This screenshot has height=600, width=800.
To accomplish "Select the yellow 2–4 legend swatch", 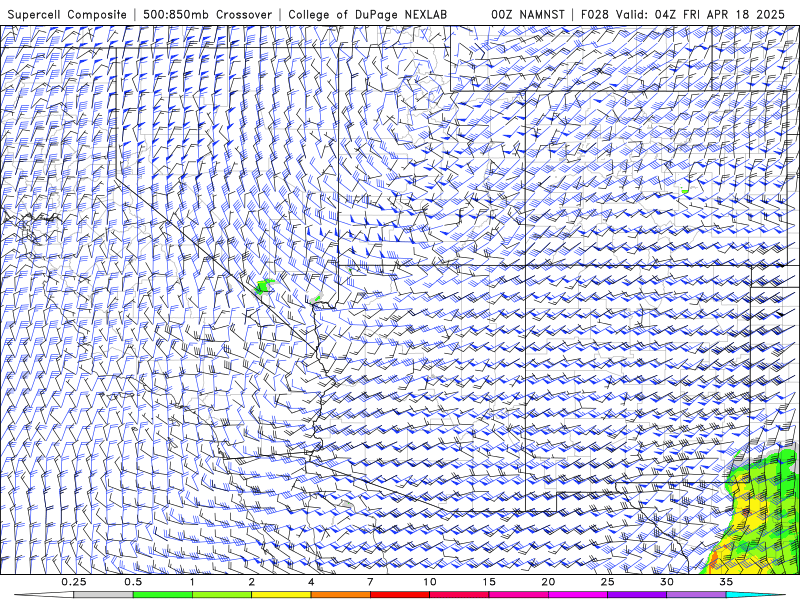I will [x=281, y=595].
